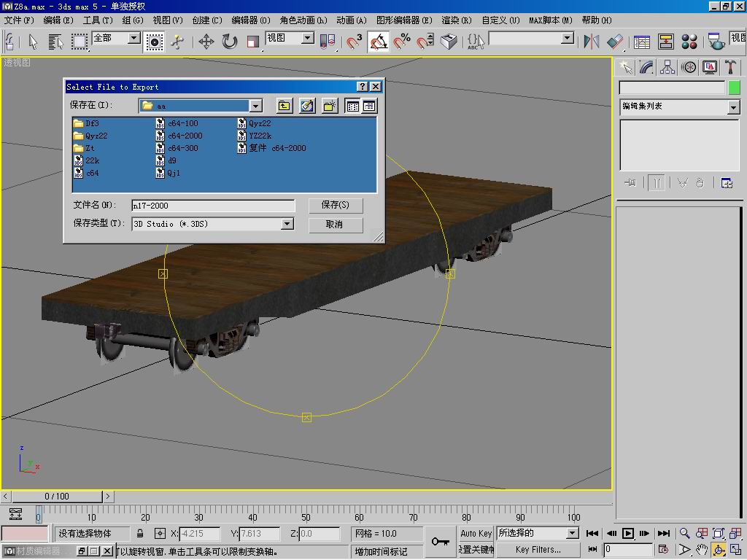Go up one folder level in dialog
This screenshot has width=747, height=560.
284,106
